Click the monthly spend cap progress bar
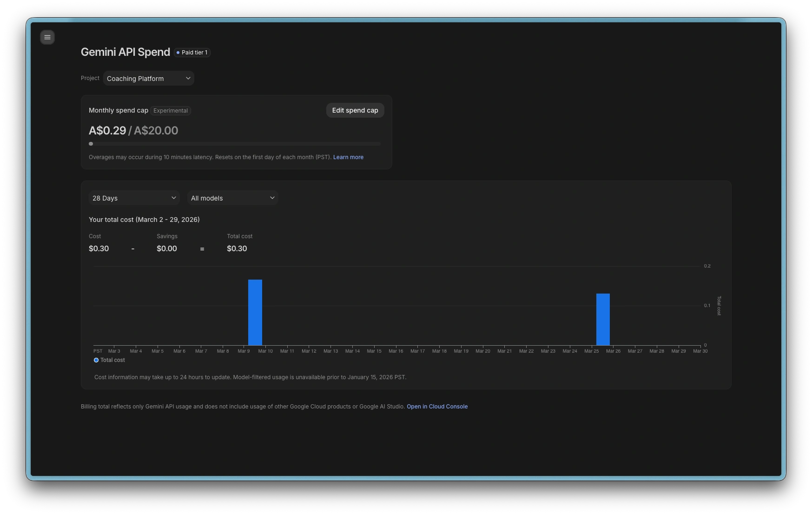The height and width of the screenshot is (515, 812). (235, 144)
